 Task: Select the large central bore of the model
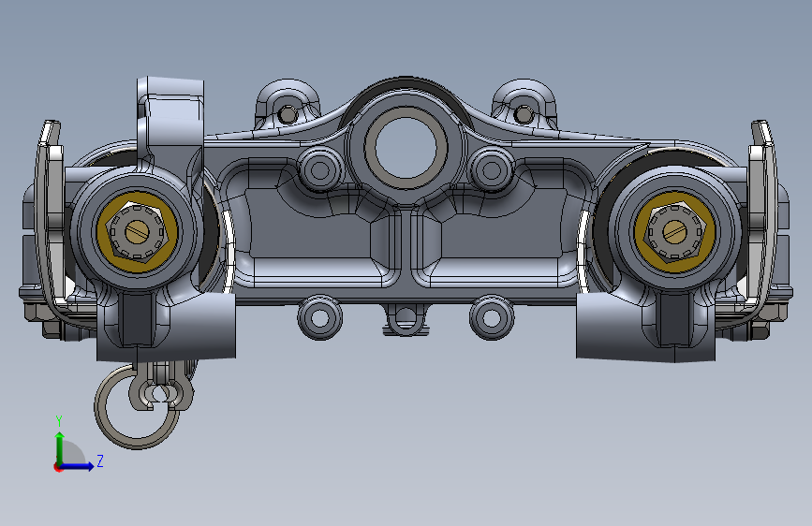406,149
